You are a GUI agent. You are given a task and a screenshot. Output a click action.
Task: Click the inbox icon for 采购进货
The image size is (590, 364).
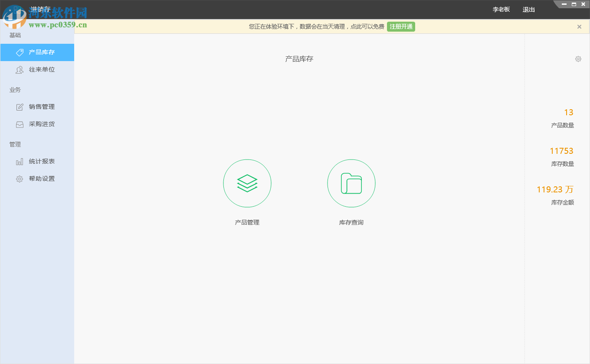pos(20,124)
